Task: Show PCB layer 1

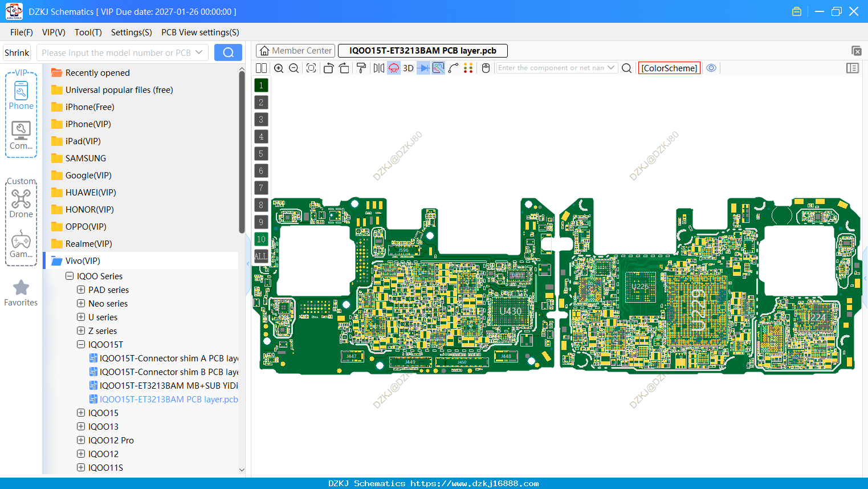Action: pyautogui.click(x=261, y=85)
